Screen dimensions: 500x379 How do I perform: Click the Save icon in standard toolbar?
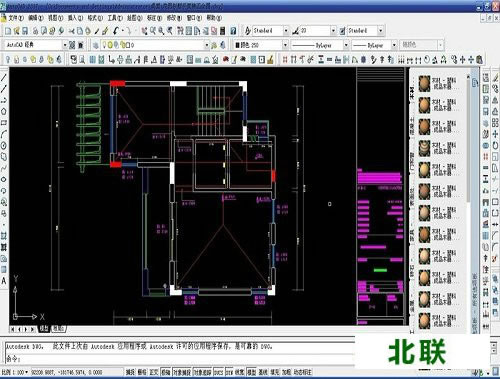click(x=25, y=31)
